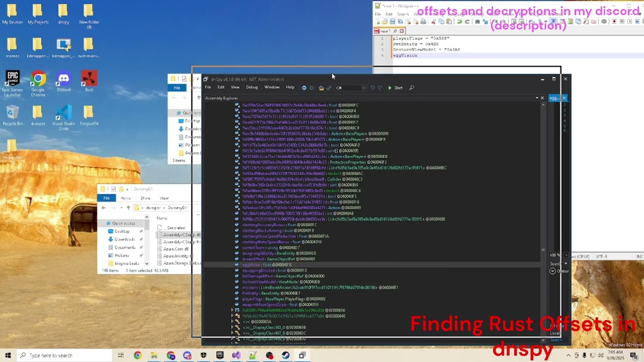Click dnSpy navigate forward arrow icon

point(312,88)
